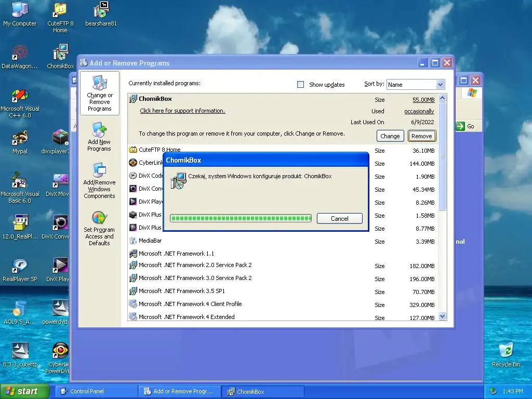Viewport: 532px width, 399px height.
Task: Open bearshare81 installer on desktop
Action: (101, 15)
